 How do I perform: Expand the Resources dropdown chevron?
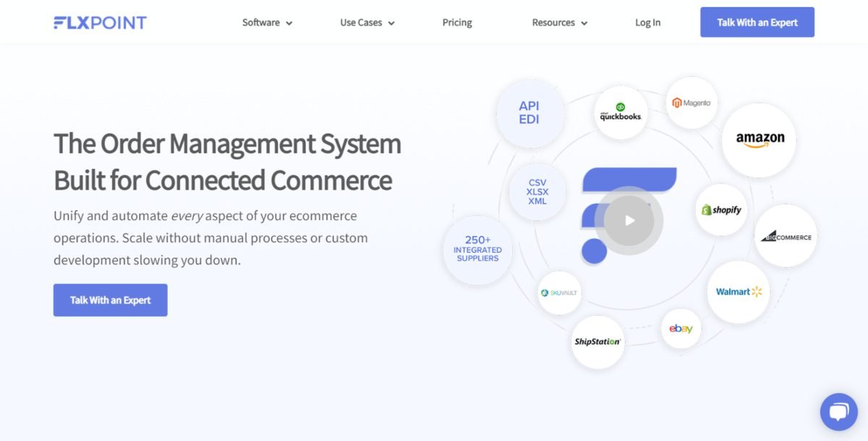(584, 23)
